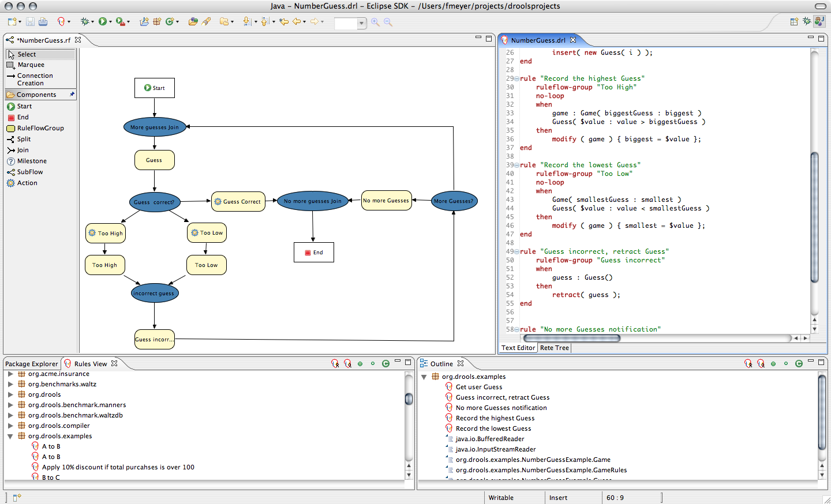Switch to the Package Explorer tab
Screen dimensions: 831x504
(32, 364)
